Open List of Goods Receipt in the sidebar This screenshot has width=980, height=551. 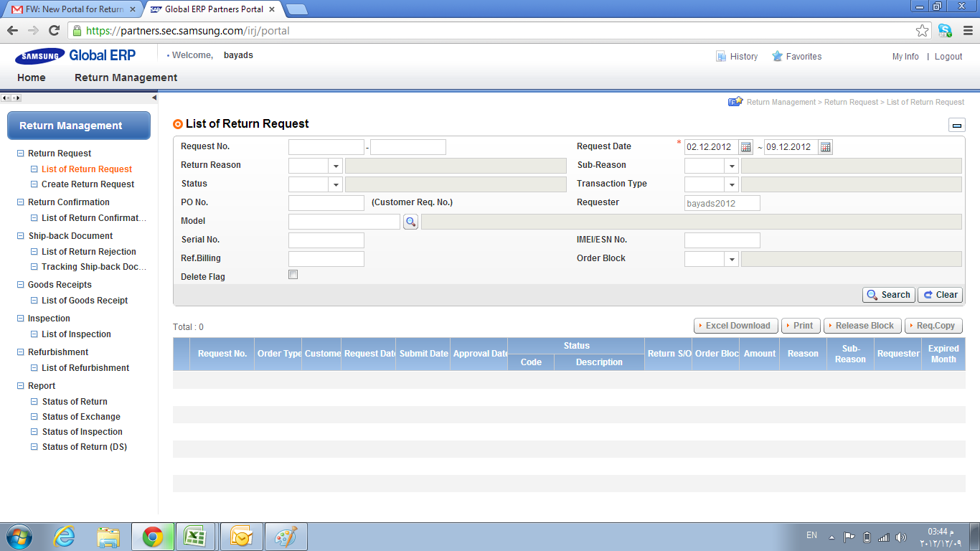click(85, 301)
